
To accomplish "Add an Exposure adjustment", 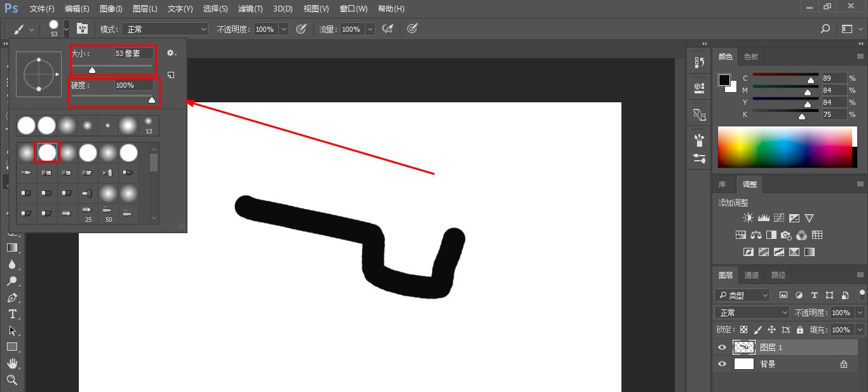I will click(x=794, y=218).
